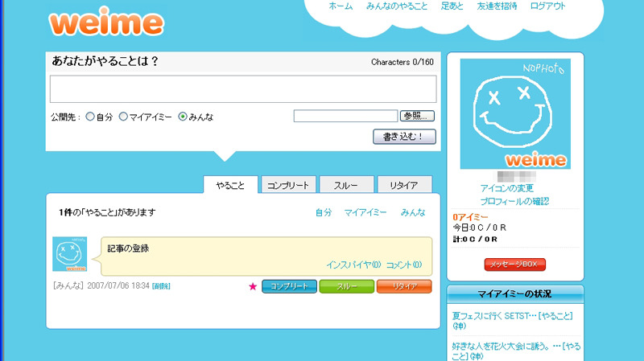The width and height of the screenshot is (644, 361).
Task: Click the 参照... browse button
Action: pos(417,116)
